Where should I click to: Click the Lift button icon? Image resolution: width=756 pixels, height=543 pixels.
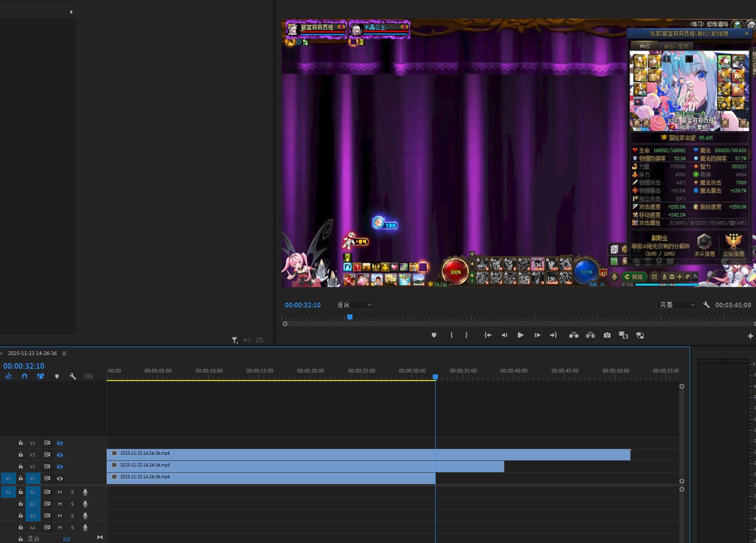point(574,335)
